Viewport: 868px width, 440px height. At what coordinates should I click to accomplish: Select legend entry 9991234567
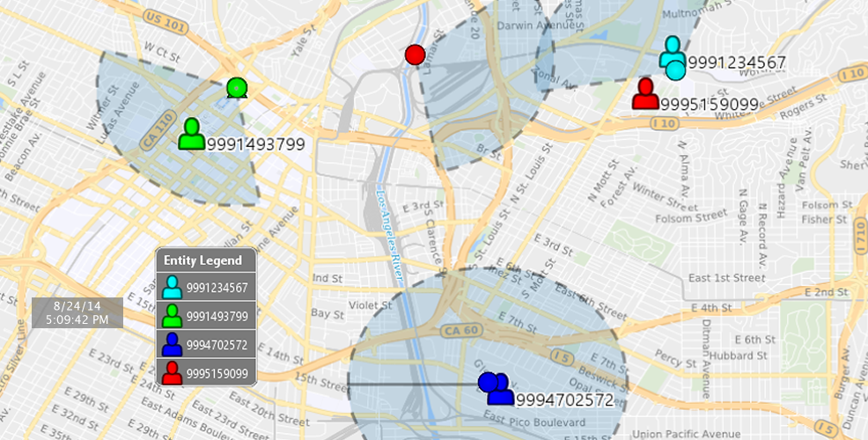click(x=206, y=288)
